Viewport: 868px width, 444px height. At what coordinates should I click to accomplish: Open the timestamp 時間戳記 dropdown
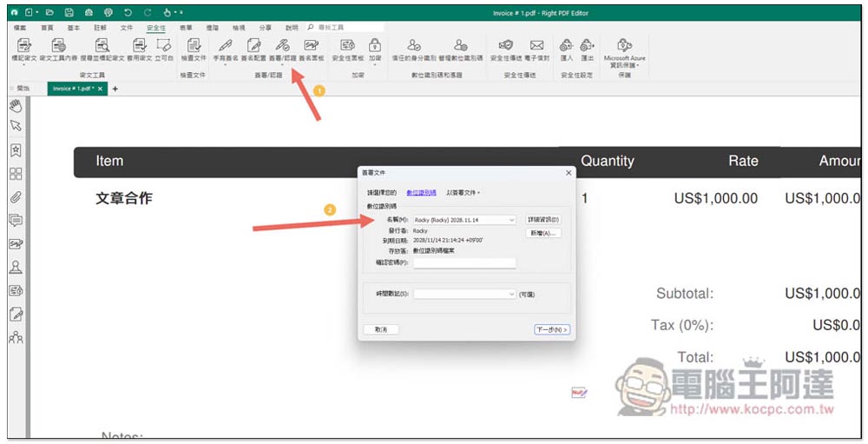point(464,295)
